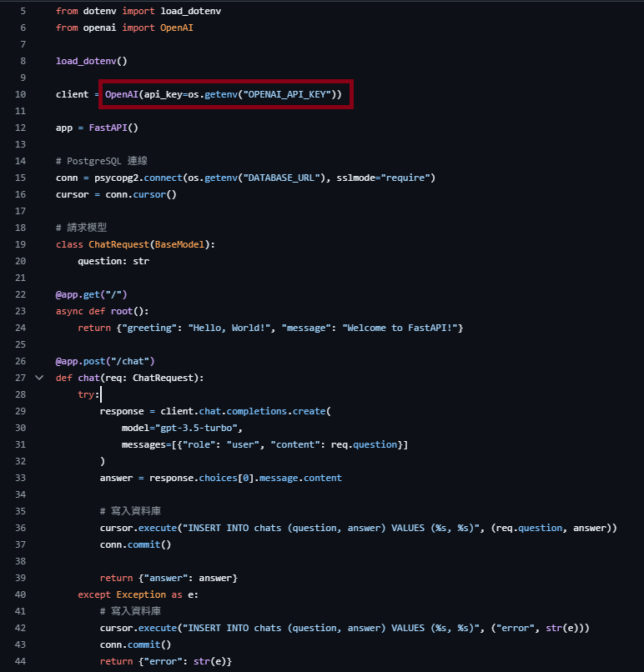Click the "Welcome to FastAPI!" string
644x672 pixels.
[401, 328]
